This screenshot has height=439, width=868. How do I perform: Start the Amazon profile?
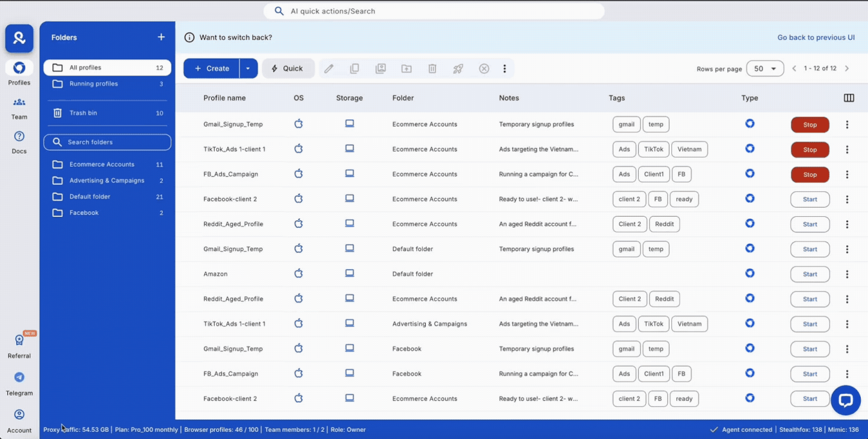(x=809, y=274)
